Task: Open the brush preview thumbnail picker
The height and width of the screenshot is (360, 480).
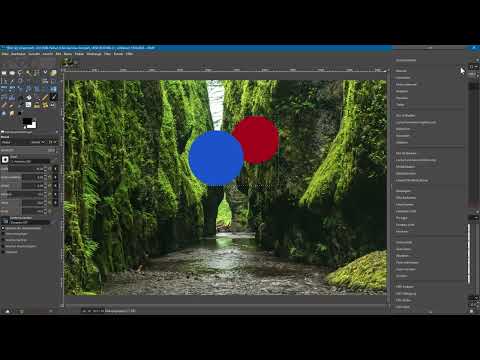Action: pos(5,160)
